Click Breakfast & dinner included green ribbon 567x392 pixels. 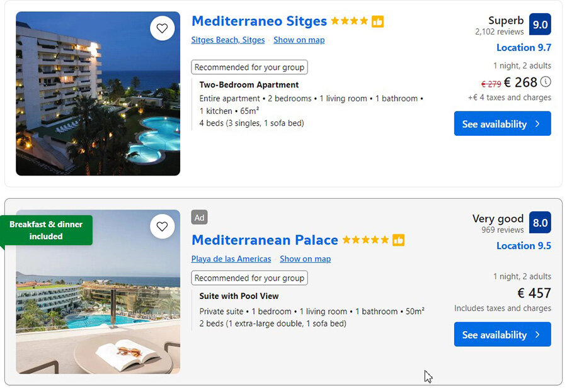click(46, 230)
